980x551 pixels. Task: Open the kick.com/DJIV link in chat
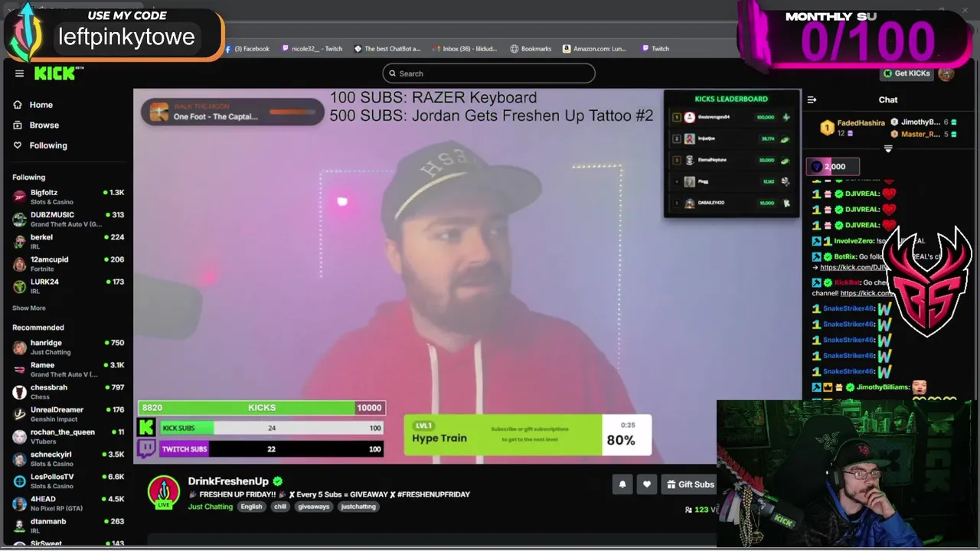pyautogui.click(x=852, y=268)
